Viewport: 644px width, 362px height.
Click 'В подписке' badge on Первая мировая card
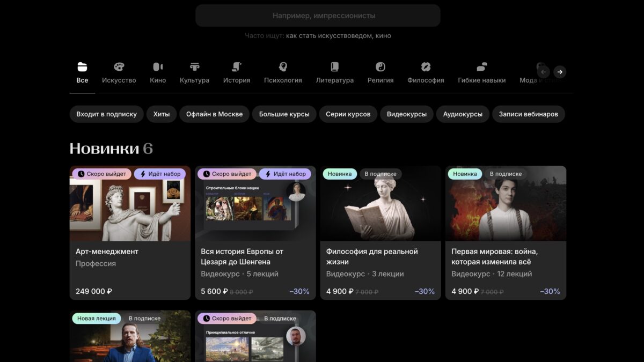click(506, 174)
